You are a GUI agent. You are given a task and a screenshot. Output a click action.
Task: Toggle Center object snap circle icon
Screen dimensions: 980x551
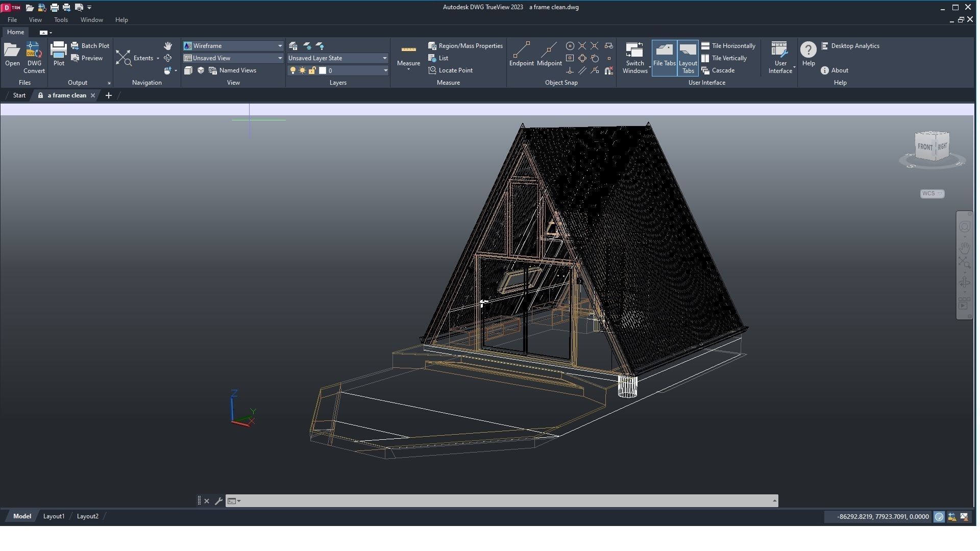pyautogui.click(x=570, y=46)
